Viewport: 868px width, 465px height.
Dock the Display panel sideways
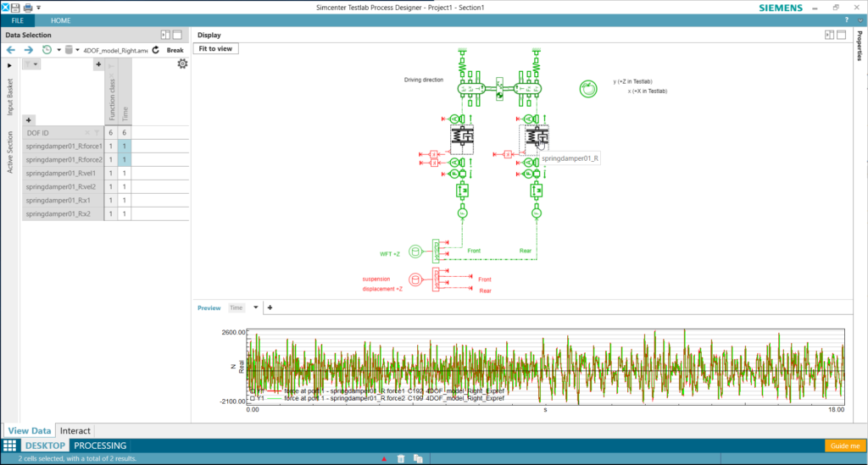click(x=829, y=35)
